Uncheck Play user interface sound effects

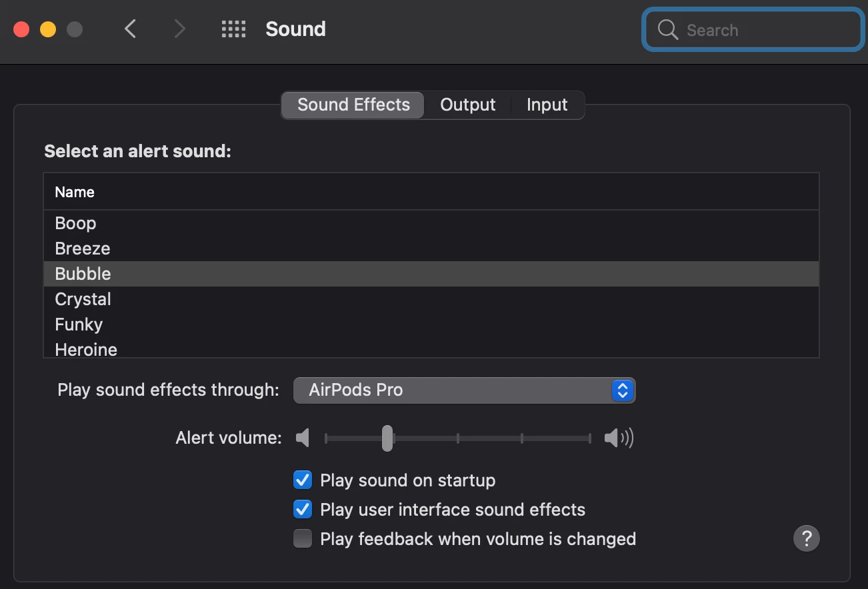pyautogui.click(x=303, y=510)
